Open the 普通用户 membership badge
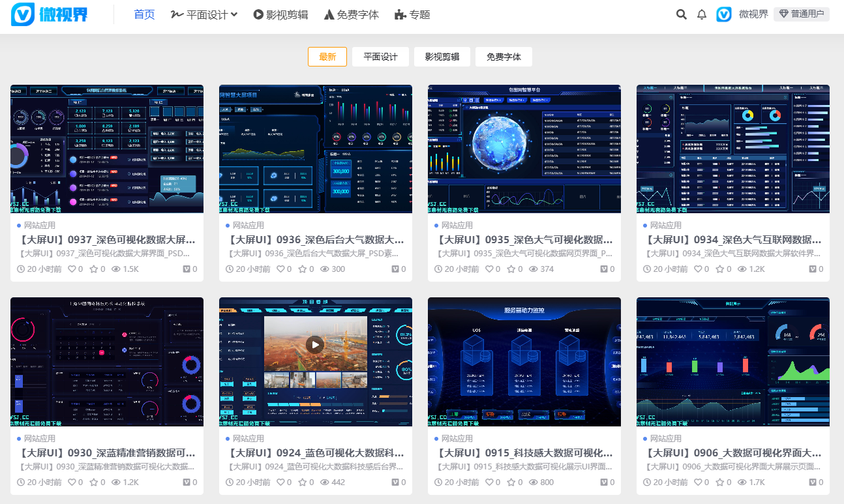Image resolution: width=844 pixels, height=504 pixels. point(802,14)
